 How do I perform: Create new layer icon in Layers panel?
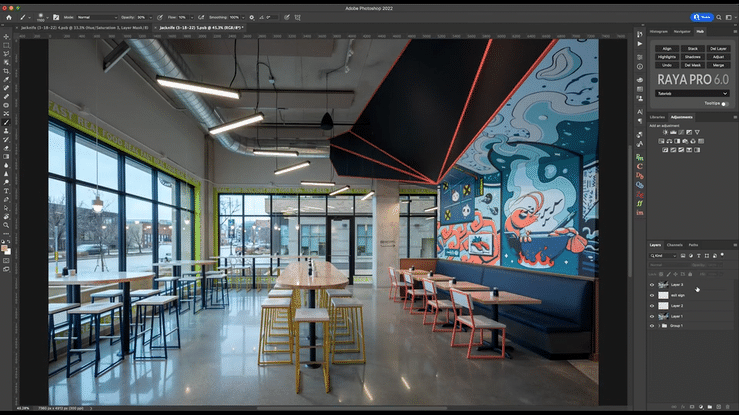(719, 407)
